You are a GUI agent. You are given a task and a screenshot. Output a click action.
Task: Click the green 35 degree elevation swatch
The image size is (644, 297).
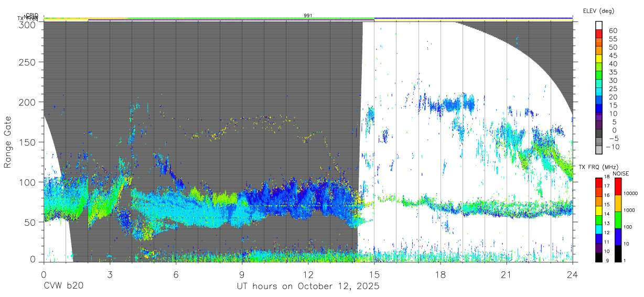coord(599,75)
